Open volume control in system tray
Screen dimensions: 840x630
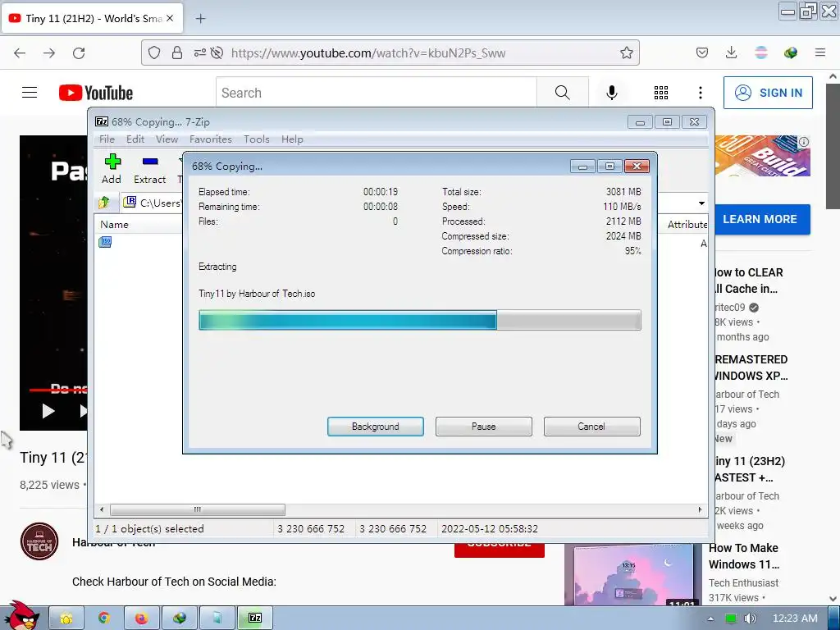(751, 619)
